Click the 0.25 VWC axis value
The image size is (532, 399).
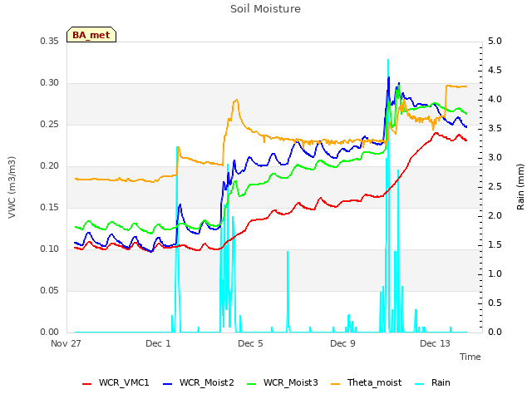(50, 125)
